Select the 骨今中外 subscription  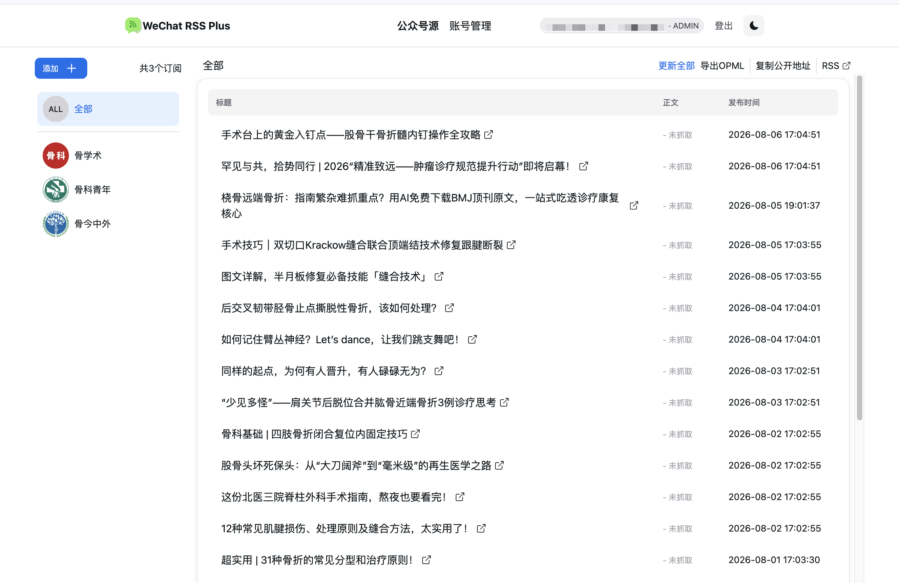tap(108, 224)
